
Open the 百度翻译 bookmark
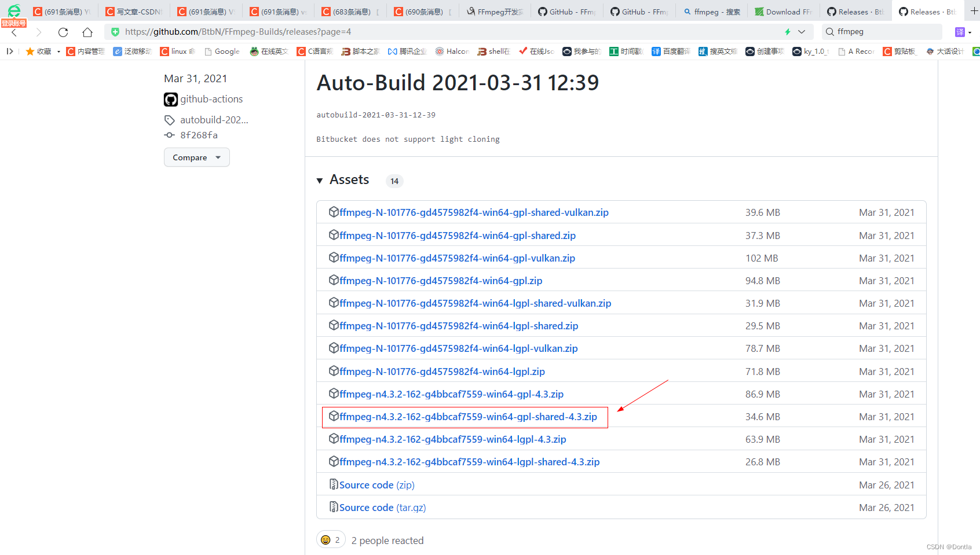tap(671, 52)
